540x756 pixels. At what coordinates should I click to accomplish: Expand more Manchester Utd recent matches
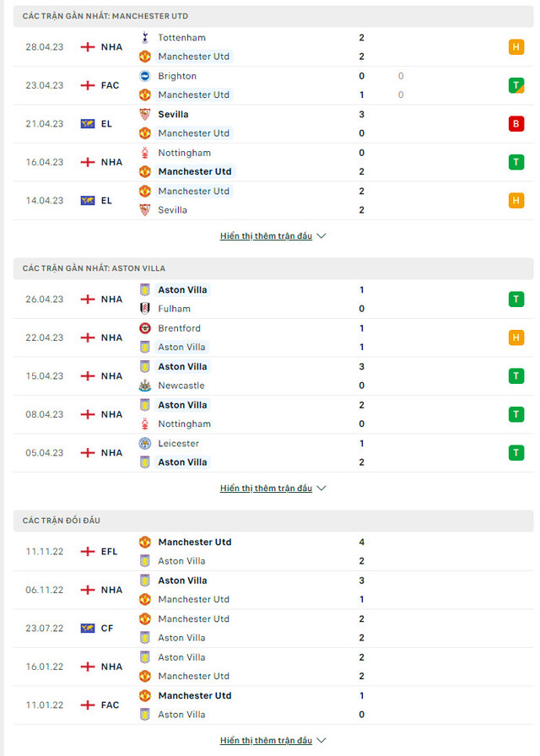273,235
